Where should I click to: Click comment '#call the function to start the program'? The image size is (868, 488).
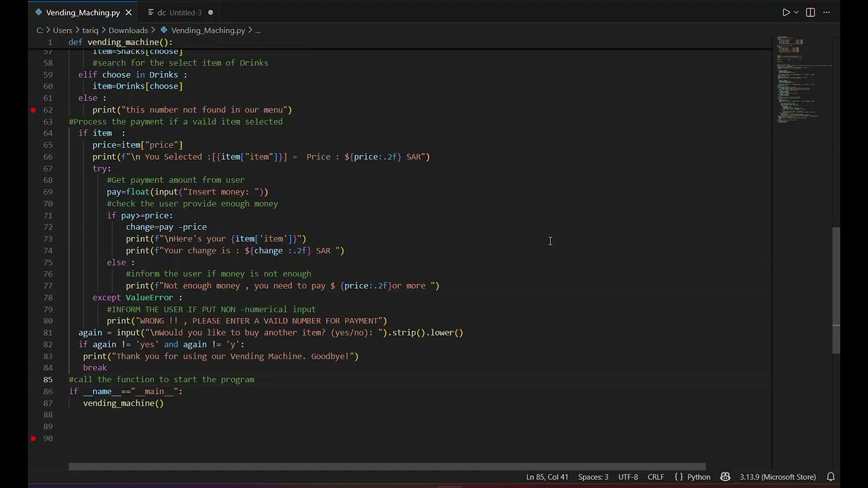161,380
